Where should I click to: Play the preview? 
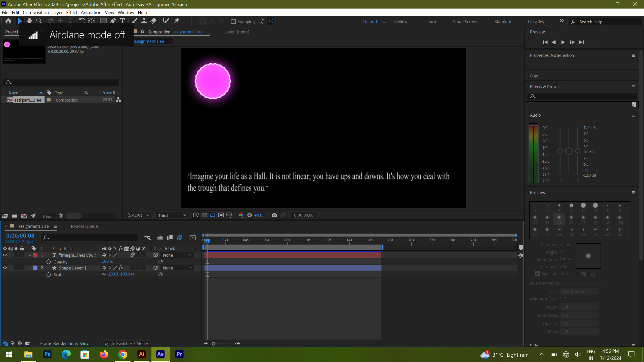(x=563, y=42)
